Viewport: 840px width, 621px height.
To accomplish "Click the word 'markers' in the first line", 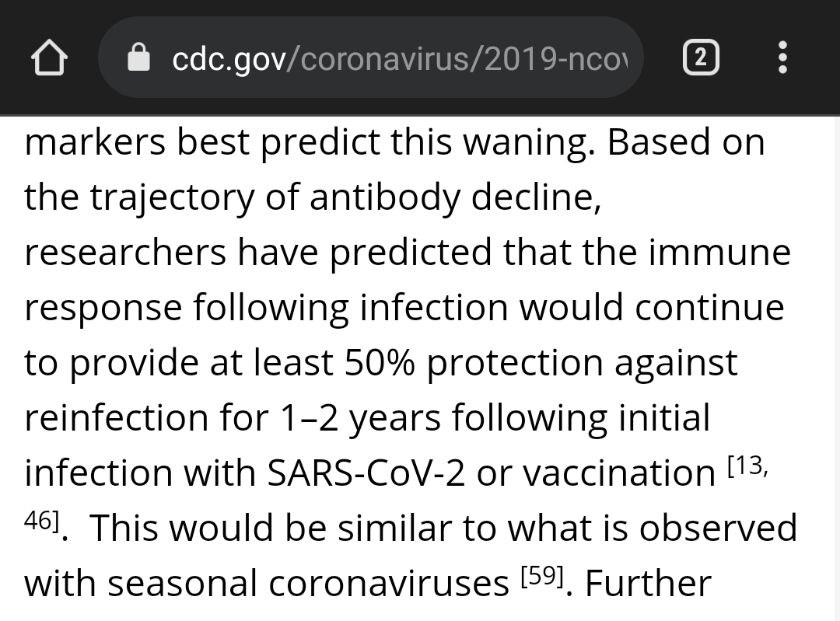I will tap(95, 142).
